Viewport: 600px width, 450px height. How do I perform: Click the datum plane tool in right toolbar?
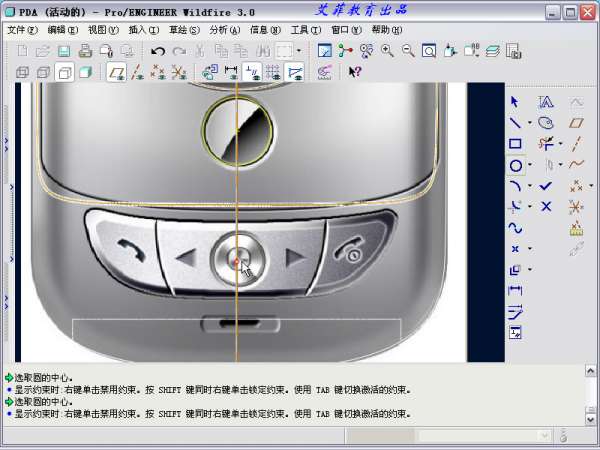tap(576, 123)
